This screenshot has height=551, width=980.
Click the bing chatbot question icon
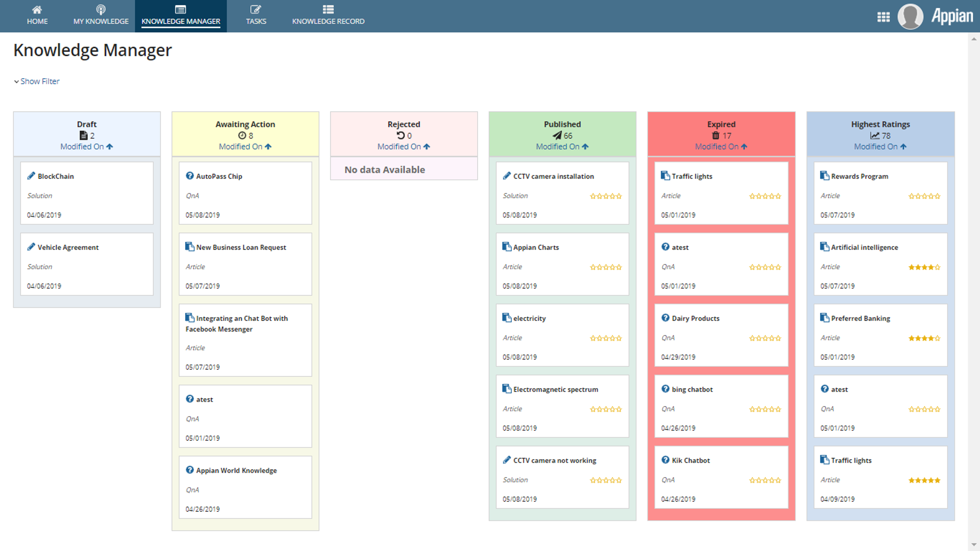pos(665,389)
